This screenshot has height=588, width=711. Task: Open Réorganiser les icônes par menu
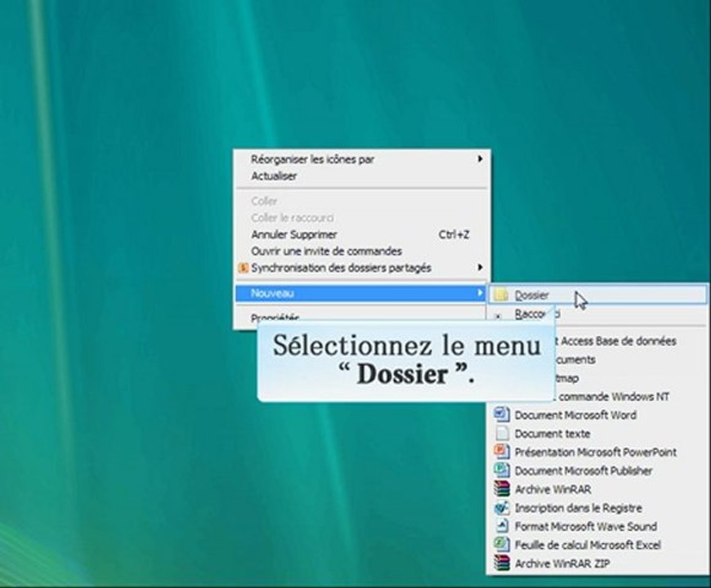361,159
